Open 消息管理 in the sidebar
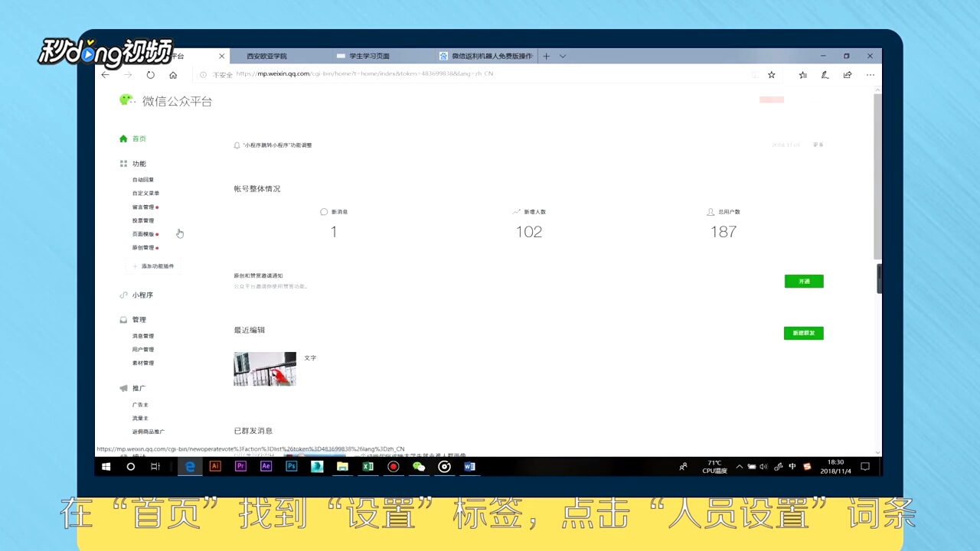The image size is (980, 551). pos(143,336)
